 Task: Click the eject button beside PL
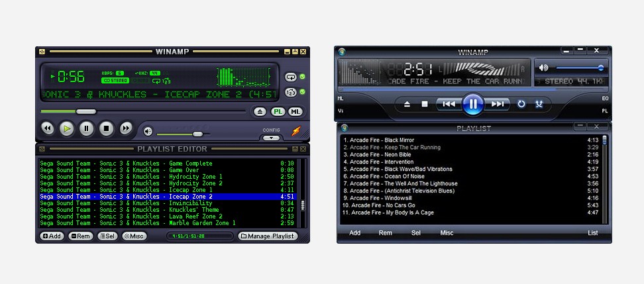point(261,112)
